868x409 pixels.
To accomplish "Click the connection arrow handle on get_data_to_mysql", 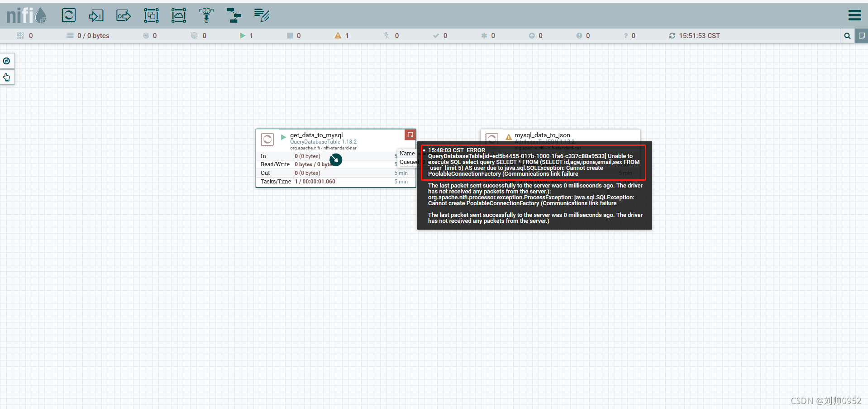I will (336, 160).
